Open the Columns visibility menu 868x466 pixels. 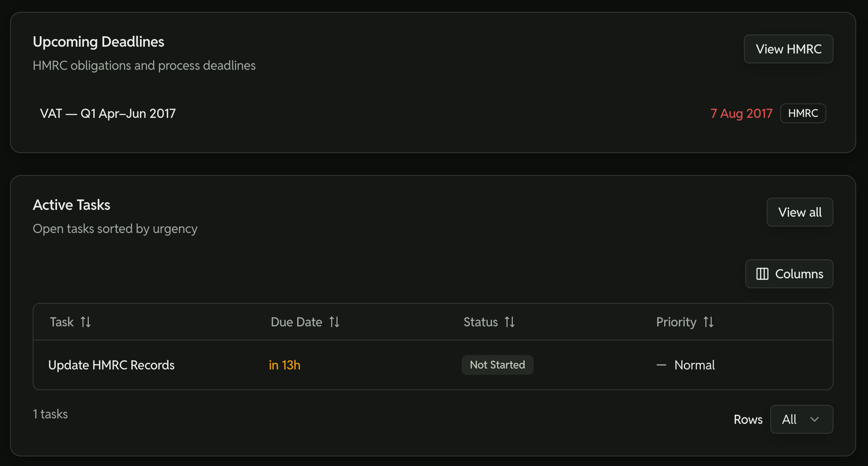pos(789,274)
